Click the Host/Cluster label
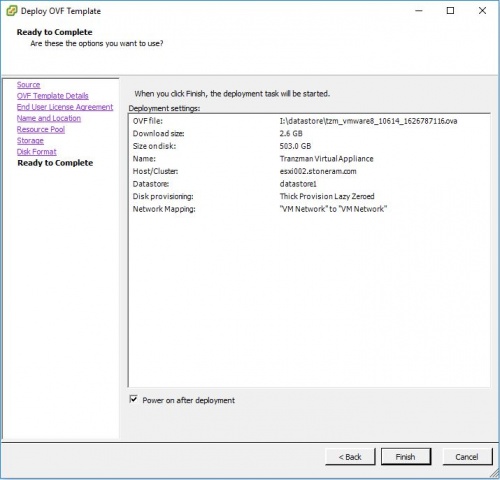Screen dimensions: 500x480 (x=155, y=171)
